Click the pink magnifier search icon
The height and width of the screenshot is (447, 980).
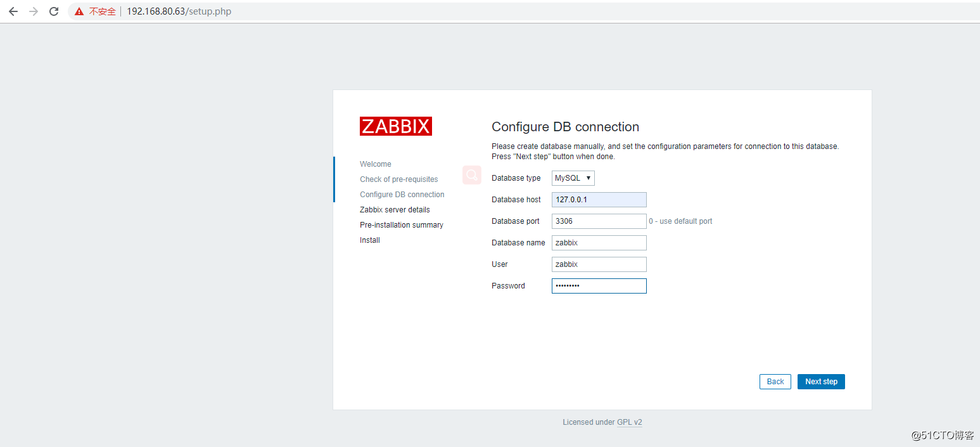pos(472,175)
